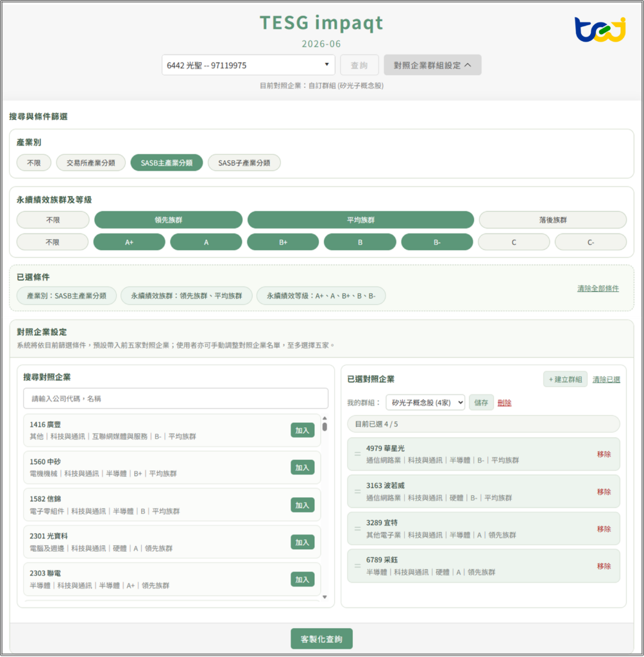Add 1560 中砂 to comparison companies
Viewport: 644px width, 657px height.
coord(303,468)
